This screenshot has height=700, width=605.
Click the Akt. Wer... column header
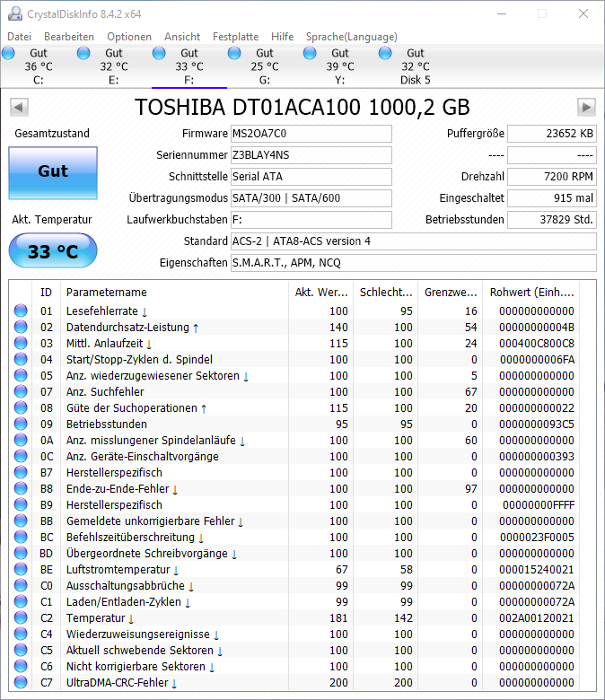[321, 292]
